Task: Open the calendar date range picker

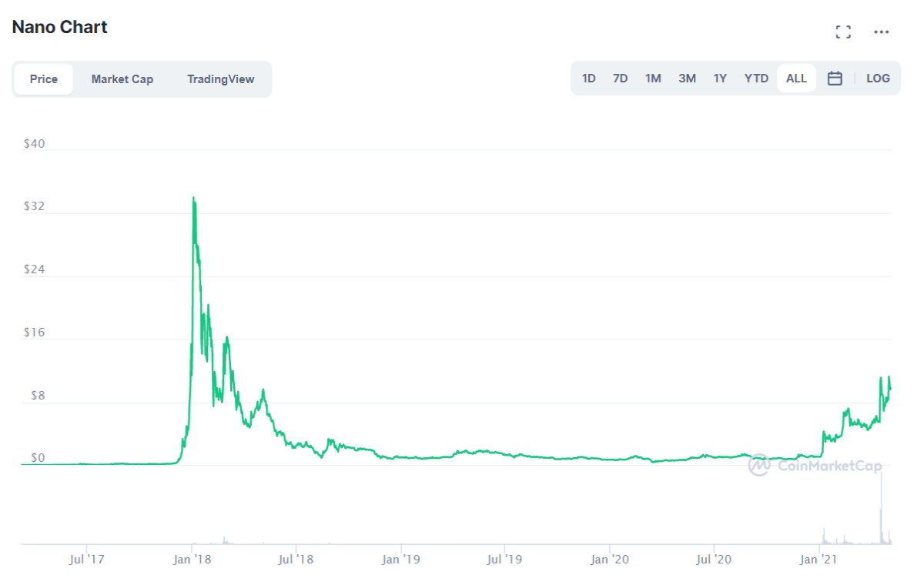Action: coord(835,79)
